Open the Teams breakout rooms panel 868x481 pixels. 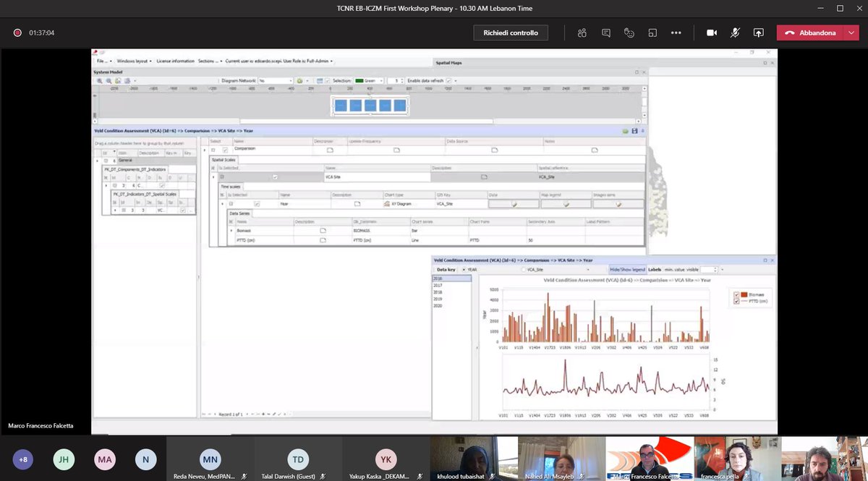[x=652, y=33]
